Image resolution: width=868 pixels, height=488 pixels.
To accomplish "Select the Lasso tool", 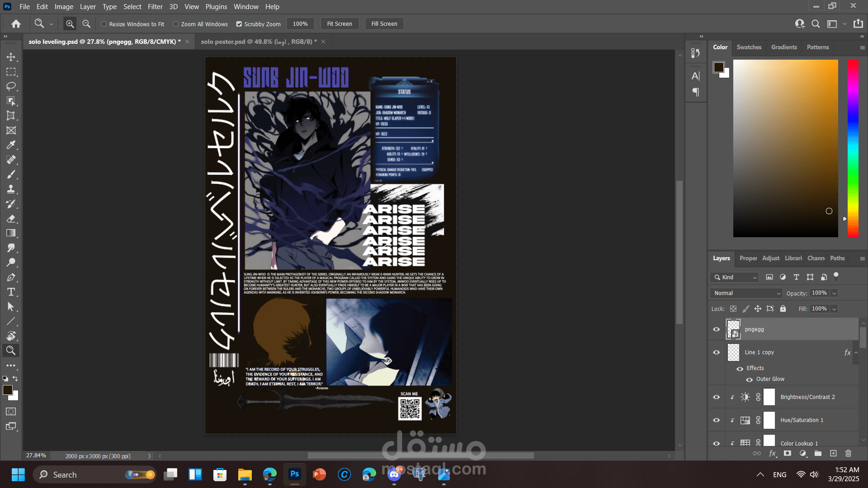I will tap(11, 86).
